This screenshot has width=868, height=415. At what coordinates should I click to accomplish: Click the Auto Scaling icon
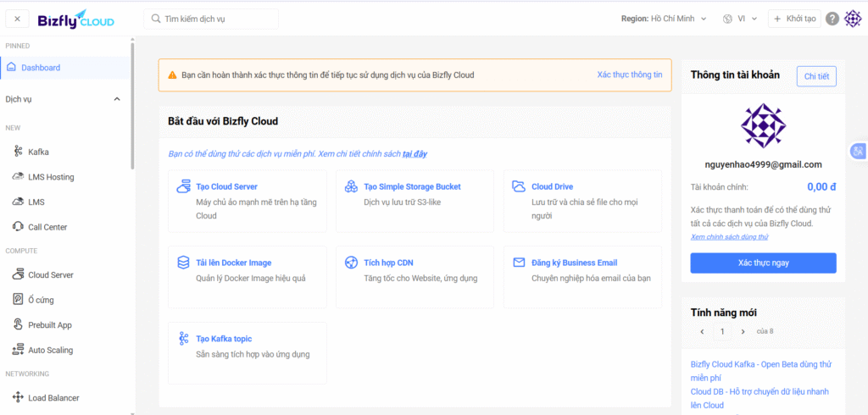coord(19,350)
